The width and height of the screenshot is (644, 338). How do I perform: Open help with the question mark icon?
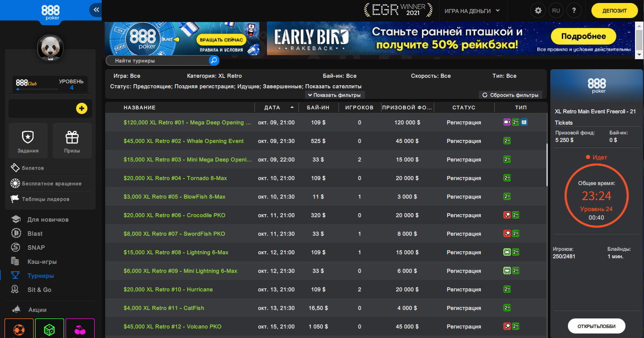[x=574, y=11]
